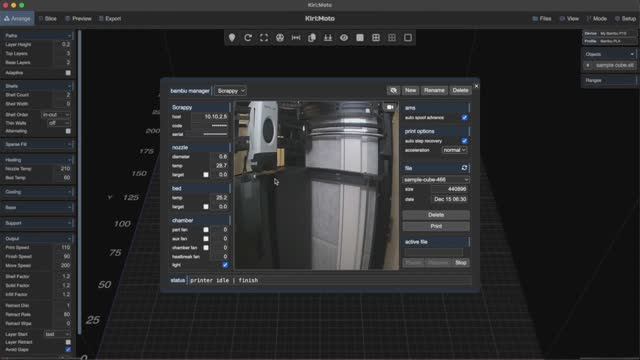Open the Scrappy printer dropdown
The height and width of the screenshot is (360, 640).
[231, 91]
